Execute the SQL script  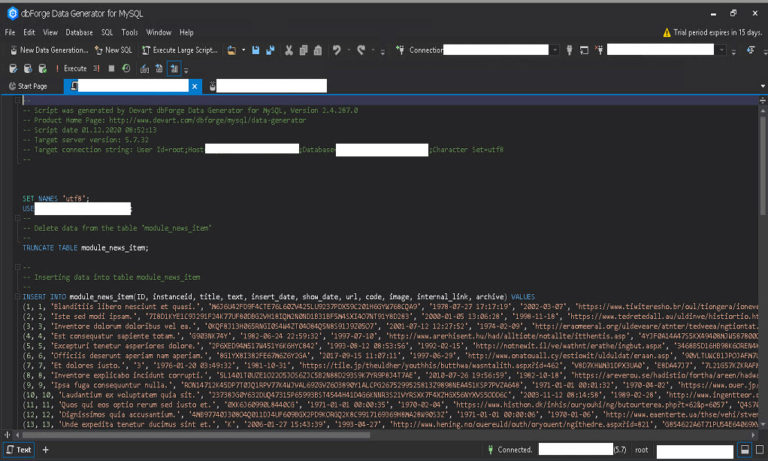pos(72,69)
